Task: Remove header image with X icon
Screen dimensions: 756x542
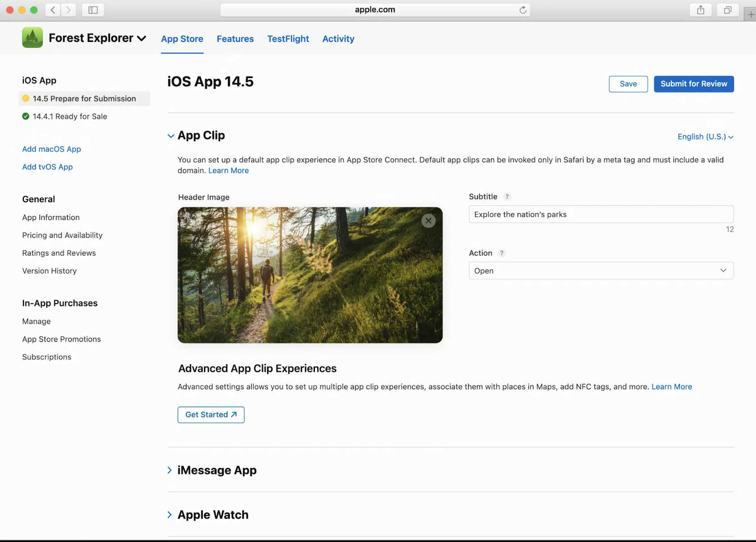Action: [x=428, y=220]
